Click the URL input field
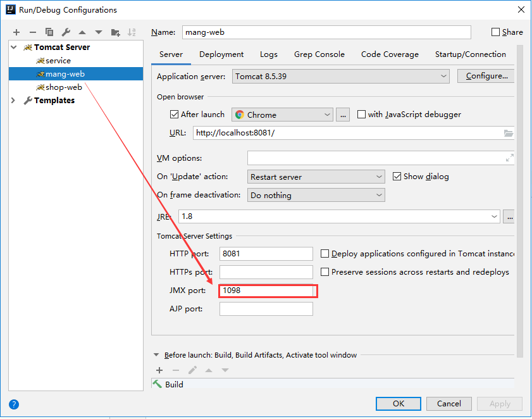 [x=353, y=133]
